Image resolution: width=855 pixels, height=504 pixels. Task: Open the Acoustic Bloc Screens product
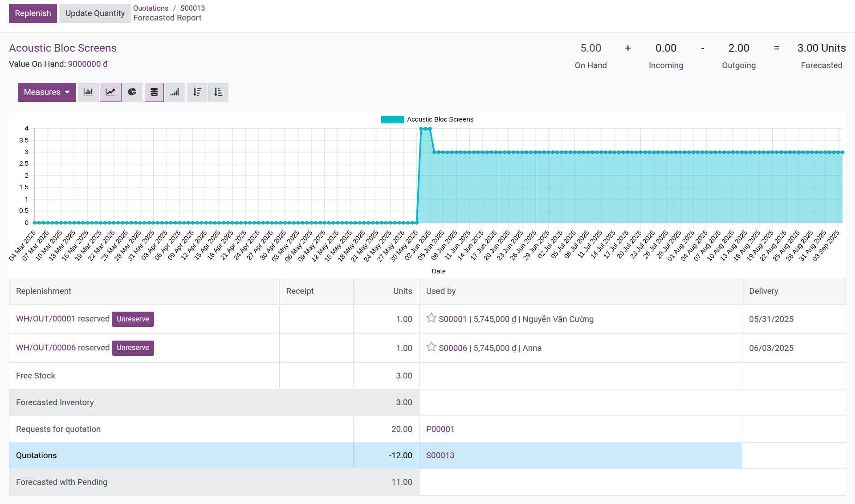[63, 48]
